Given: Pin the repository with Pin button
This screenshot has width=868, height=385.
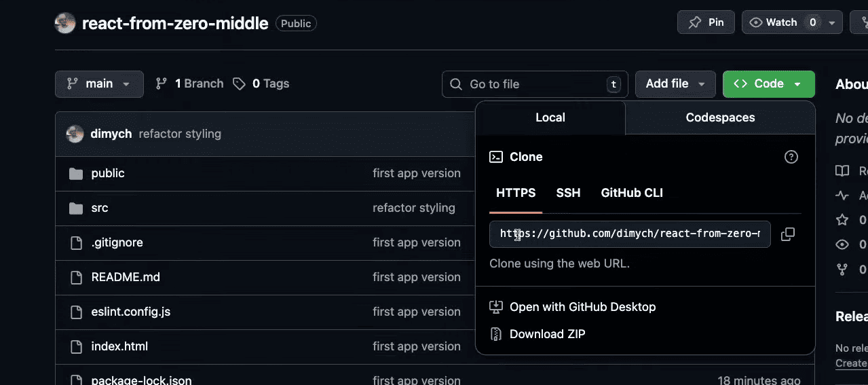Looking at the screenshot, I should point(706,22).
